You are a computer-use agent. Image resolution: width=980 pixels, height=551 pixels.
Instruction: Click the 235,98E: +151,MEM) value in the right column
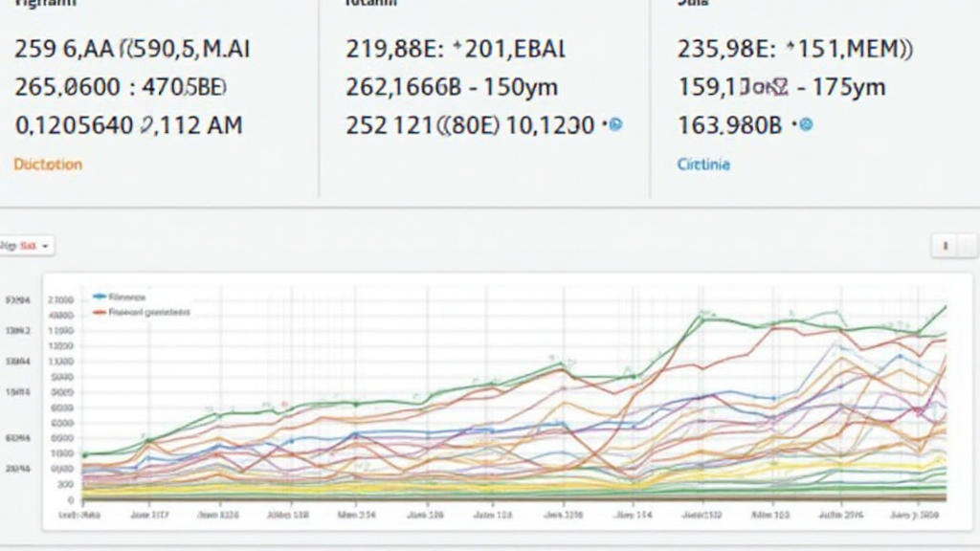794,49
